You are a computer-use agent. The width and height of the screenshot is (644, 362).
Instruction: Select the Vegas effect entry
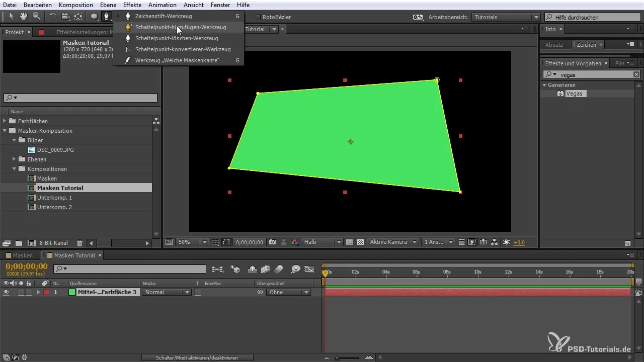[x=575, y=94]
